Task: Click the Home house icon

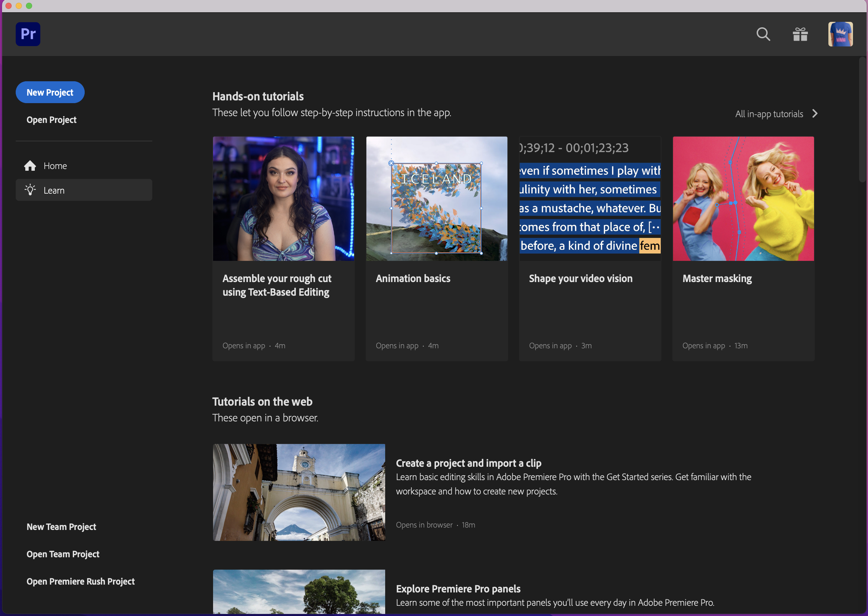Action: pyautogui.click(x=30, y=166)
